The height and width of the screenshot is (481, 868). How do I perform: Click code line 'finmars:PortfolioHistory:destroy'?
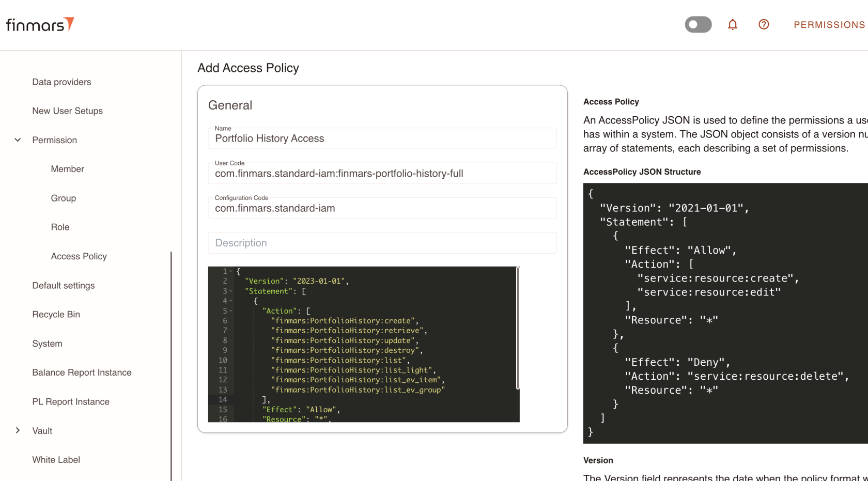click(x=347, y=350)
